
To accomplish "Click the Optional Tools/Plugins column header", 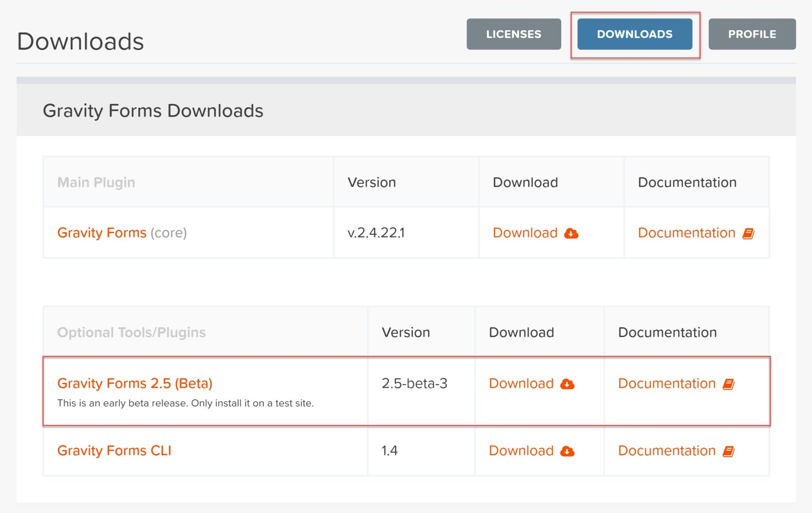I will coord(132,332).
